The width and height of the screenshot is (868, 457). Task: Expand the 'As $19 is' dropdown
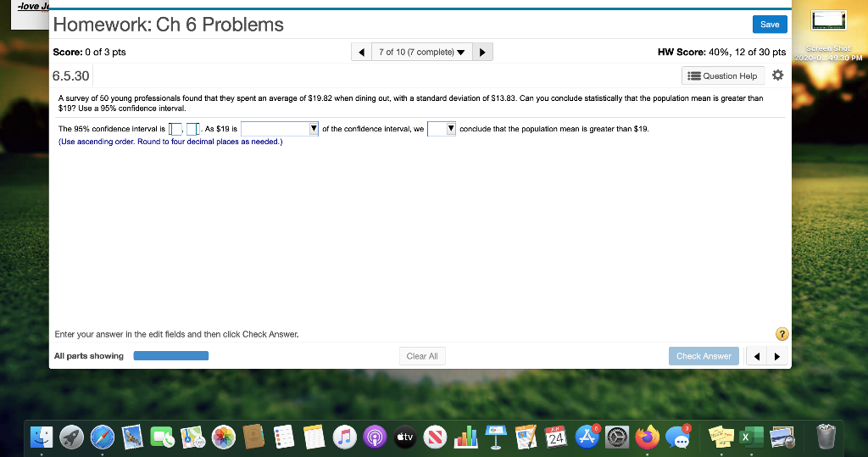click(x=280, y=129)
